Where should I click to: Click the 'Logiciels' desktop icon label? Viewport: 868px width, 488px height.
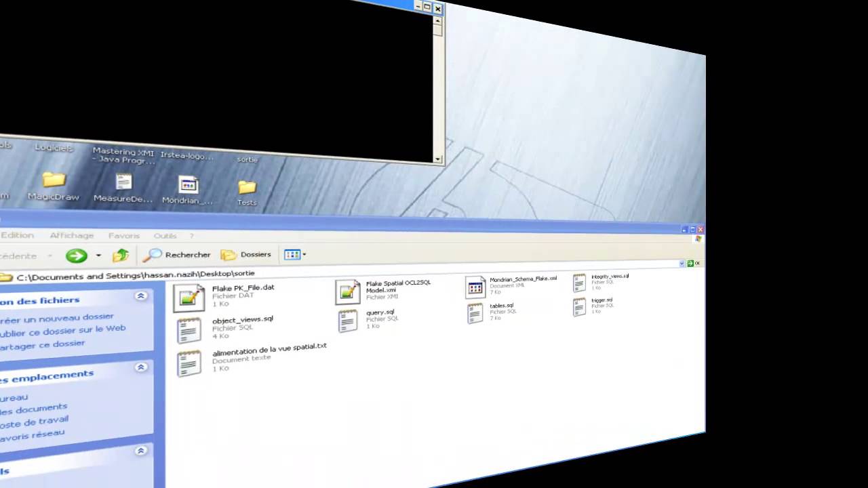[x=54, y=148]
